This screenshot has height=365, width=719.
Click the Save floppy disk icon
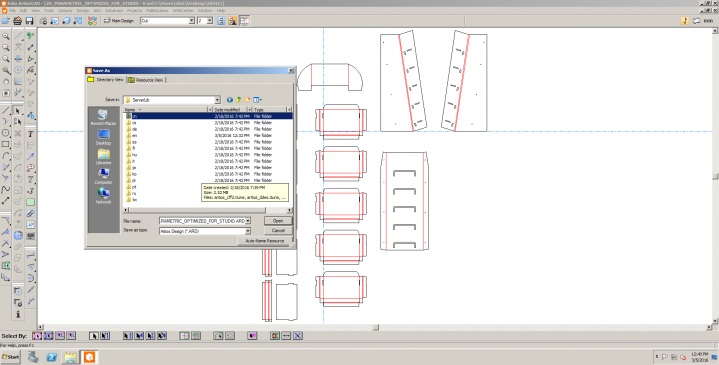point(29,21)
